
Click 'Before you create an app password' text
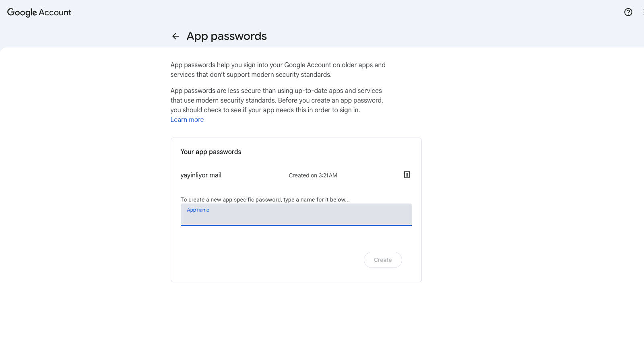[x=330, y=100]
